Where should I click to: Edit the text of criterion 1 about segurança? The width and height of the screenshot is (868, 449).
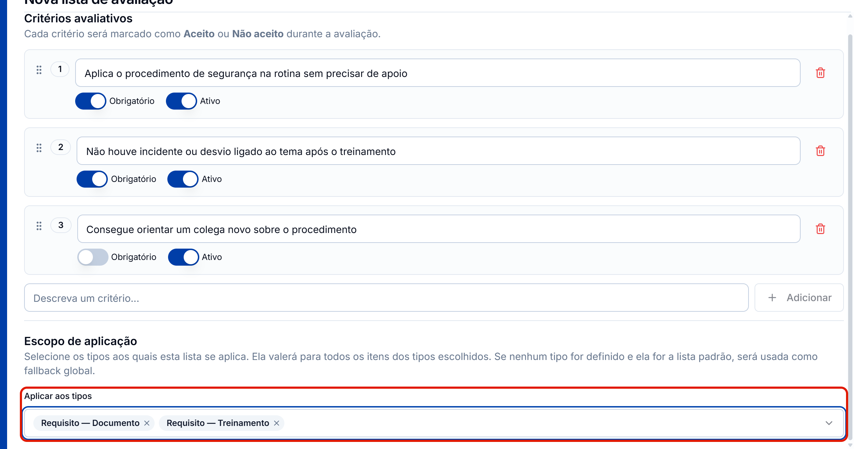click(438, 73)
